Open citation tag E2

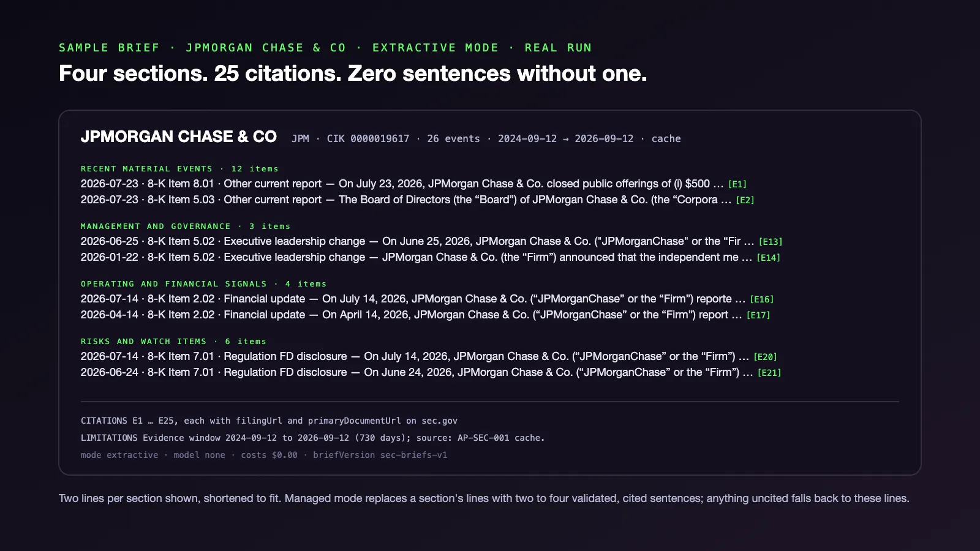click(x=745, y=200)
